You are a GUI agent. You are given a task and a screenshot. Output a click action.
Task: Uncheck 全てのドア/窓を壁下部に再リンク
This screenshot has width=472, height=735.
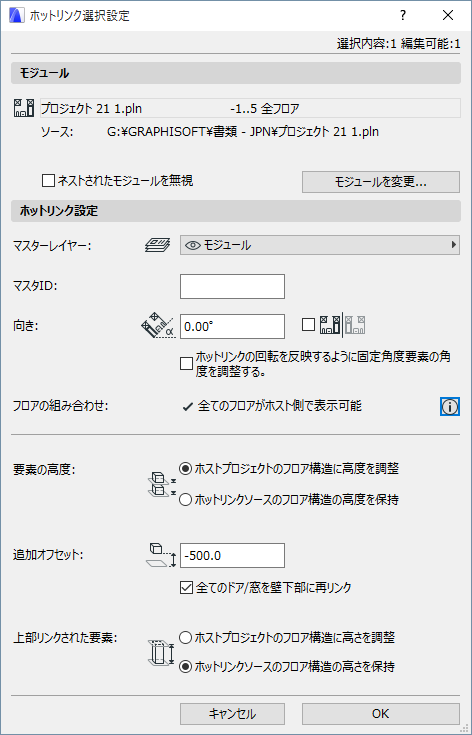[x=187, y=587]
